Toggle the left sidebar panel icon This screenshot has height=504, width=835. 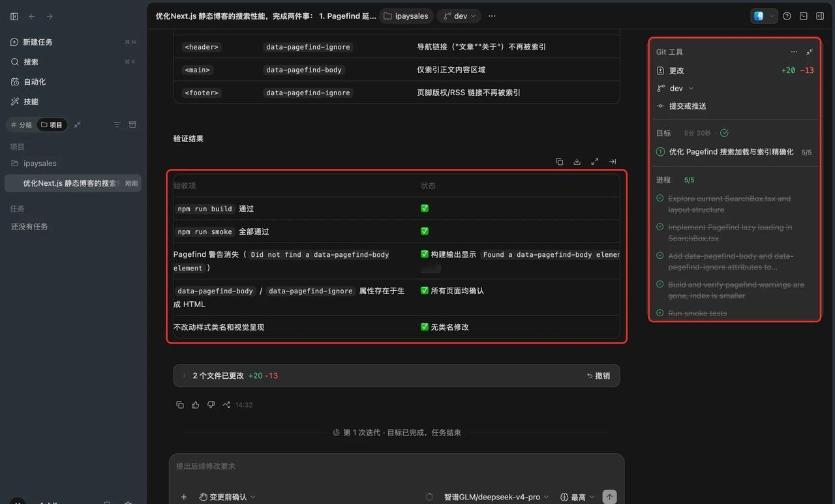coord(14,16)
